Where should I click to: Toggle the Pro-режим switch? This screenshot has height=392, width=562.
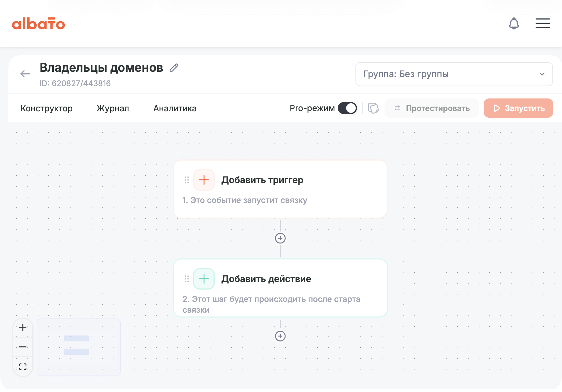(x=347, y=108)
